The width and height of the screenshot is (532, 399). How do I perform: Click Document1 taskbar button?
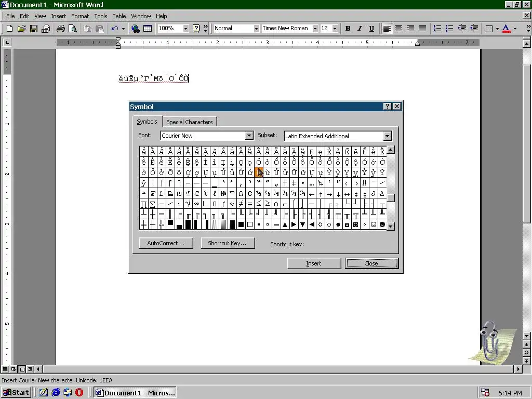coord(135,393)
